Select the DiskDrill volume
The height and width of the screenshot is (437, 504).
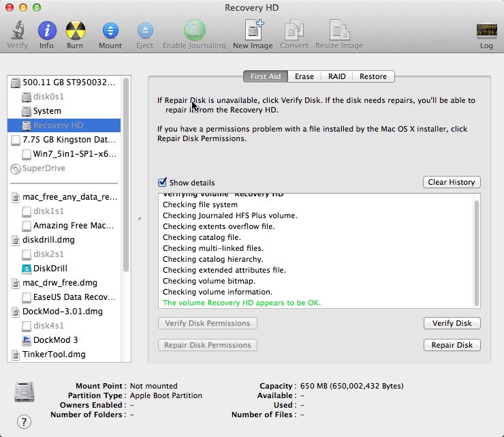[x=64, y=269]
